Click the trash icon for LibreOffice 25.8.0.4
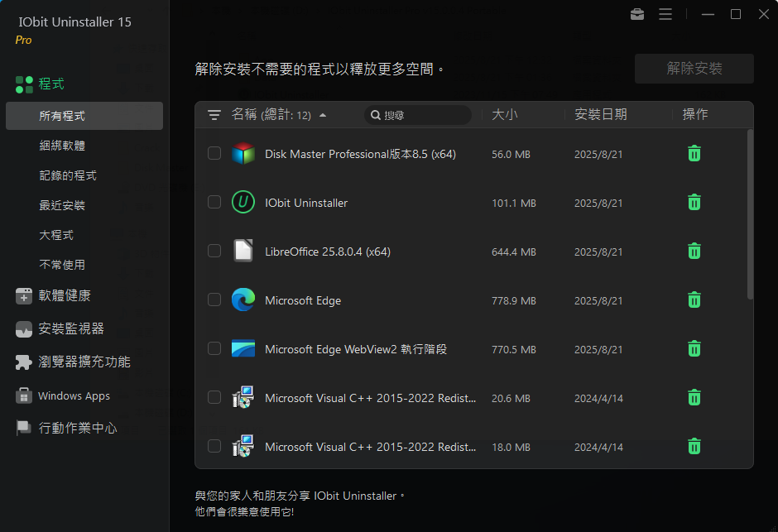This screenshot has height=532, width=778. click(x=694, y=252)
